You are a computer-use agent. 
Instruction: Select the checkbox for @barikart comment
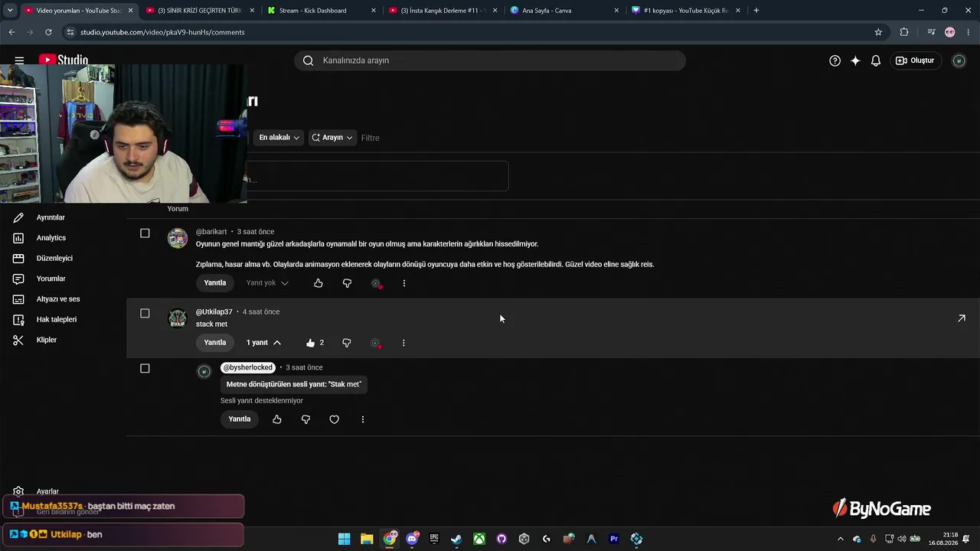point(145,233)
